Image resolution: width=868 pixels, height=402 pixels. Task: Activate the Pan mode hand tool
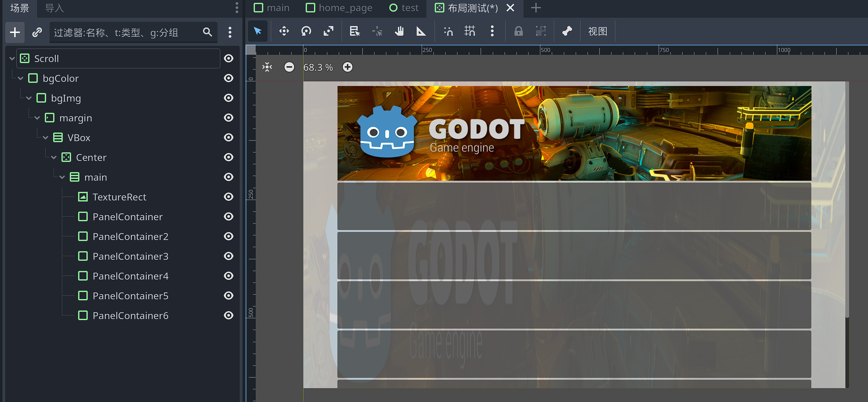pyautogui.click(x=399, y=31)
